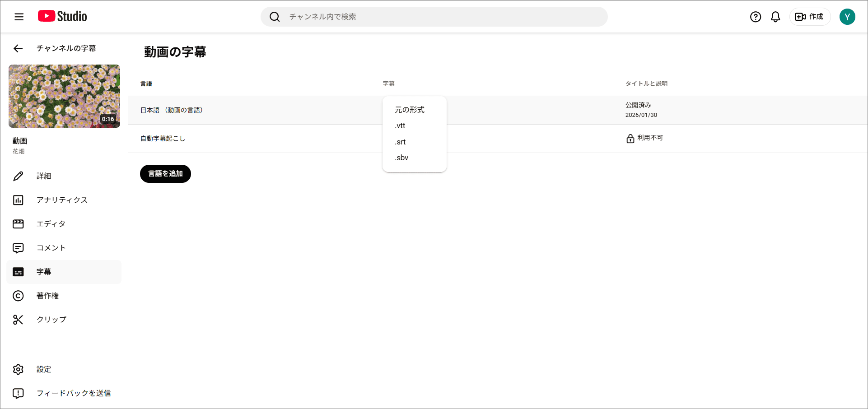Viewport: 868px width, 409px height.
Task: Click the flower video thumbnail
Action: 64,96
